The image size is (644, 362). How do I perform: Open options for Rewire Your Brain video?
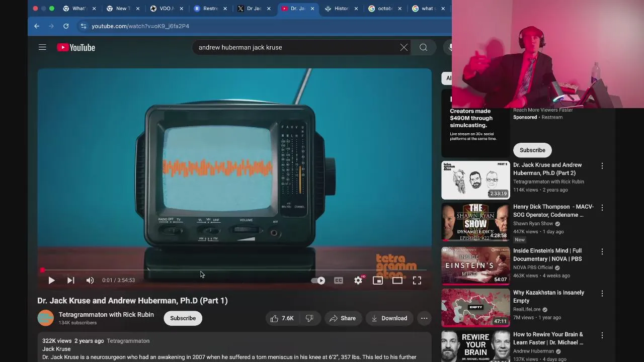coord(602,335)
